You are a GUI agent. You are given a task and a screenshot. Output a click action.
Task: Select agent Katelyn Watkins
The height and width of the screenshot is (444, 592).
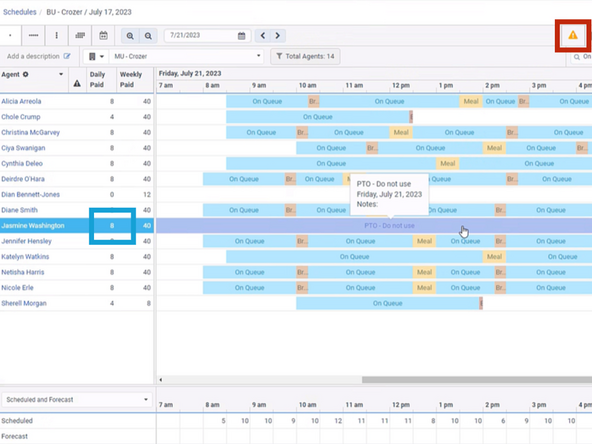pyautogui.click(x=25, y=256)
